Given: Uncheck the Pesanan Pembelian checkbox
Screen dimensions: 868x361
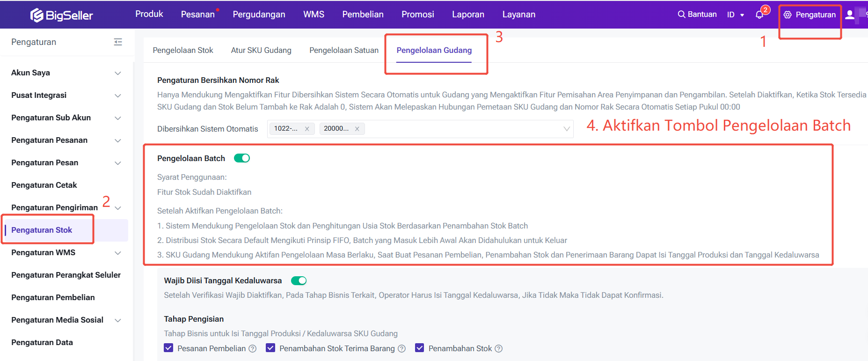Looking at the screenshot, I should 169,348.
